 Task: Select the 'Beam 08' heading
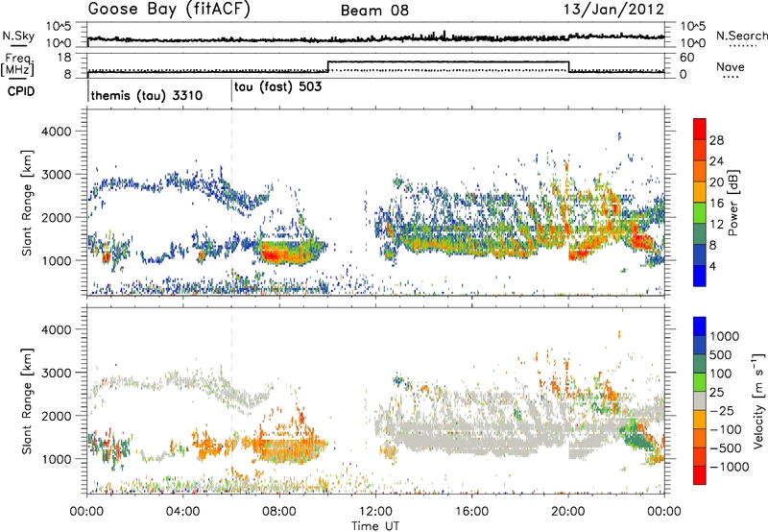[374, 11]
